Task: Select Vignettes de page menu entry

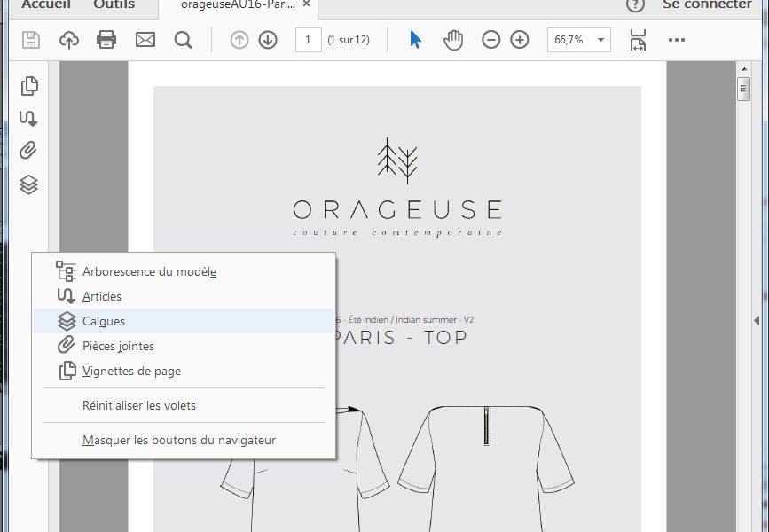Action: (184, 371)
